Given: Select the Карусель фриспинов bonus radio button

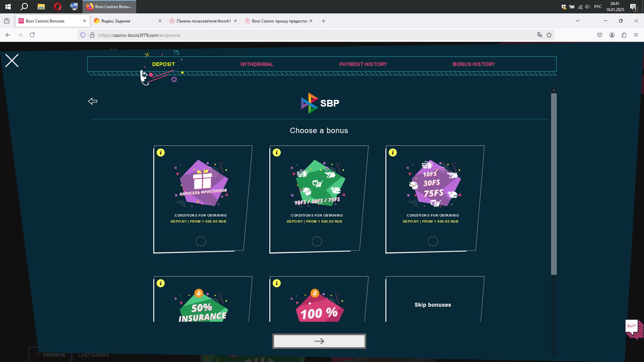Looking at the screenshot, I should click(201, 241).
